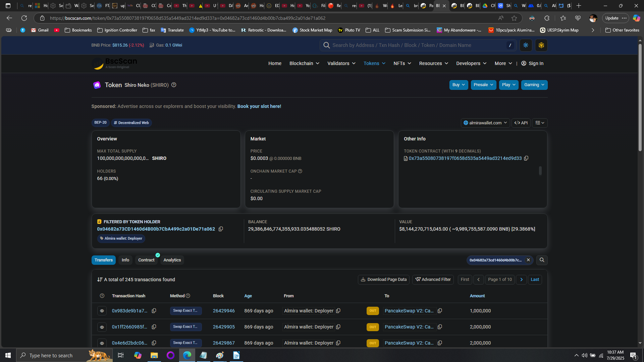Open the BNB network selector icon
Viewport: 644px width, 362px height.
541,45
